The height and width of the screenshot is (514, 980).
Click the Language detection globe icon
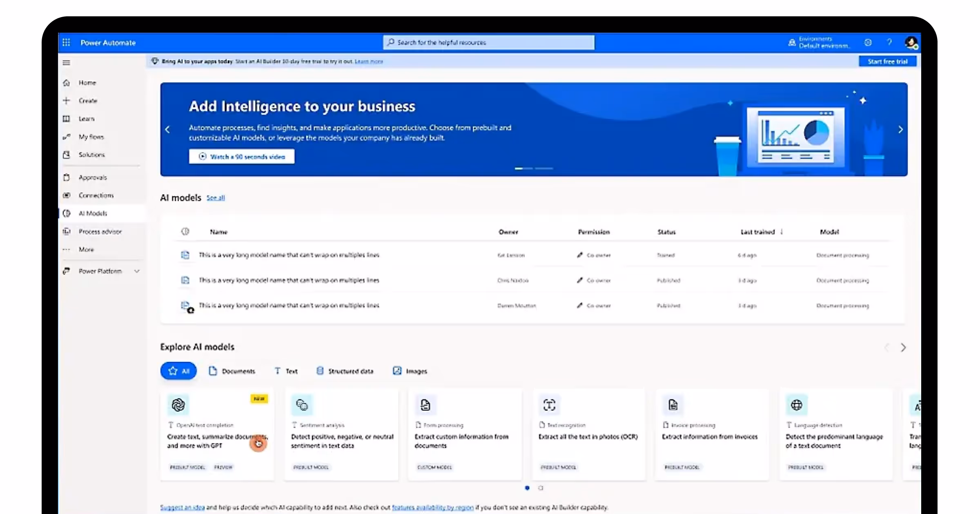coord(796,405)
